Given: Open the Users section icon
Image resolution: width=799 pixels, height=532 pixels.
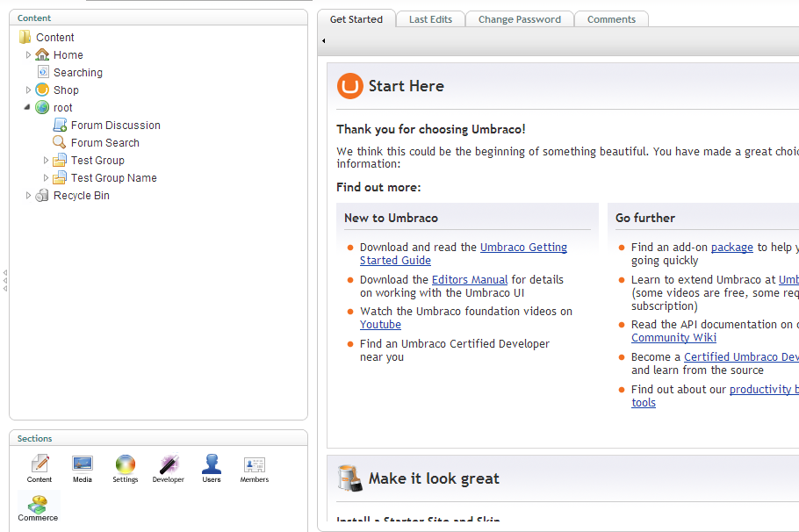Looking at the screenshot, I should pyautogui.click(x=212, y=468).
